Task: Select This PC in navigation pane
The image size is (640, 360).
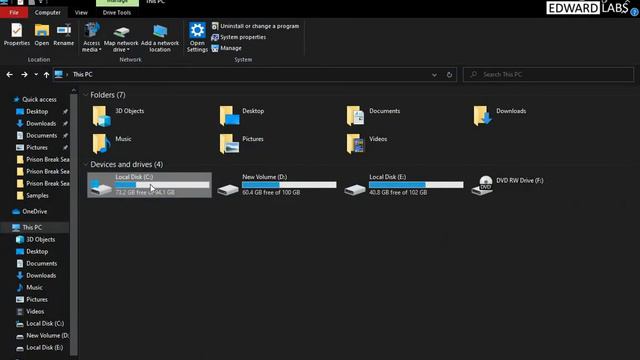Action: pos(32,227)
